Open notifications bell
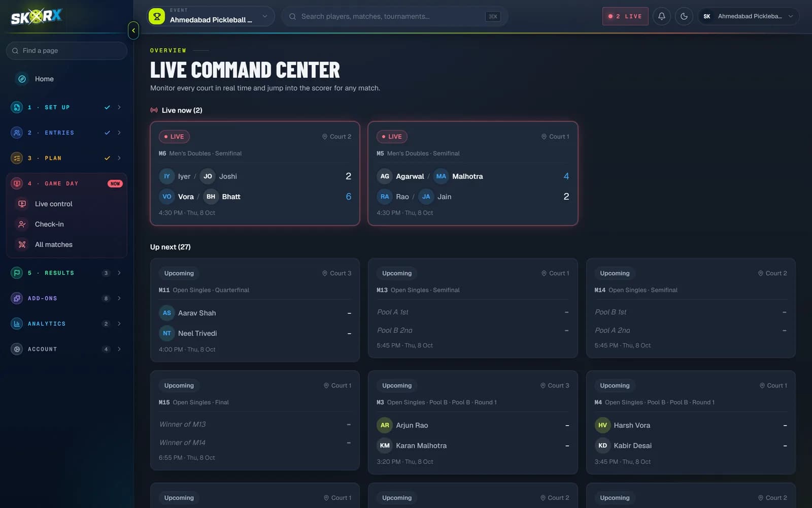This screenshot has height=508, width=812. tap(662, 16)
